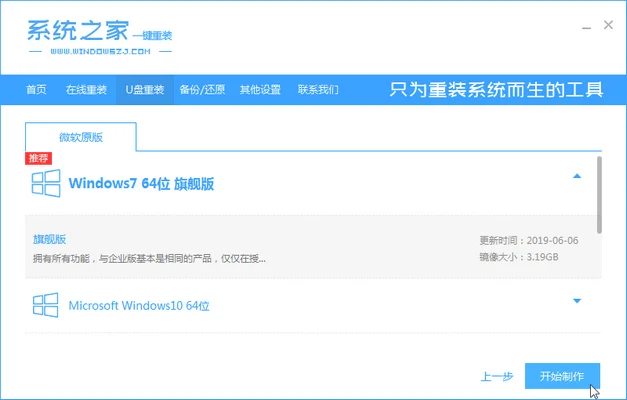
Task: Close the installer window
Action: click(608, 25)
